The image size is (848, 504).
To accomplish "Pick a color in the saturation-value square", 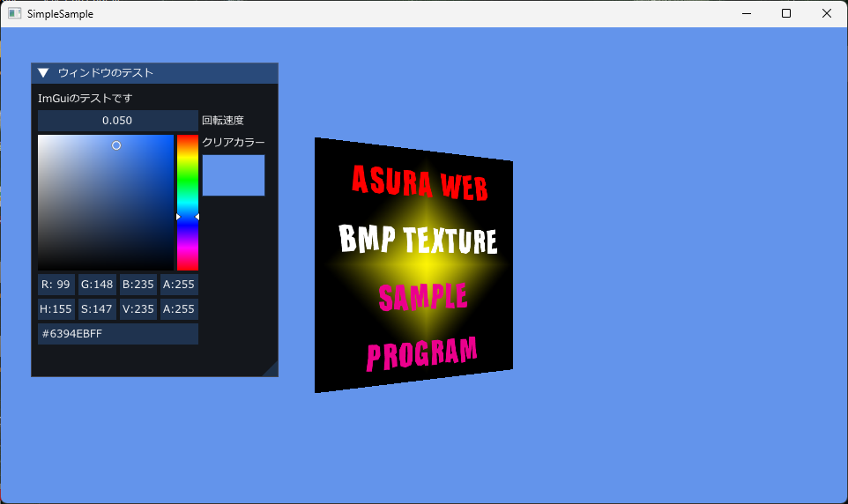I will [x=106, y=203].
